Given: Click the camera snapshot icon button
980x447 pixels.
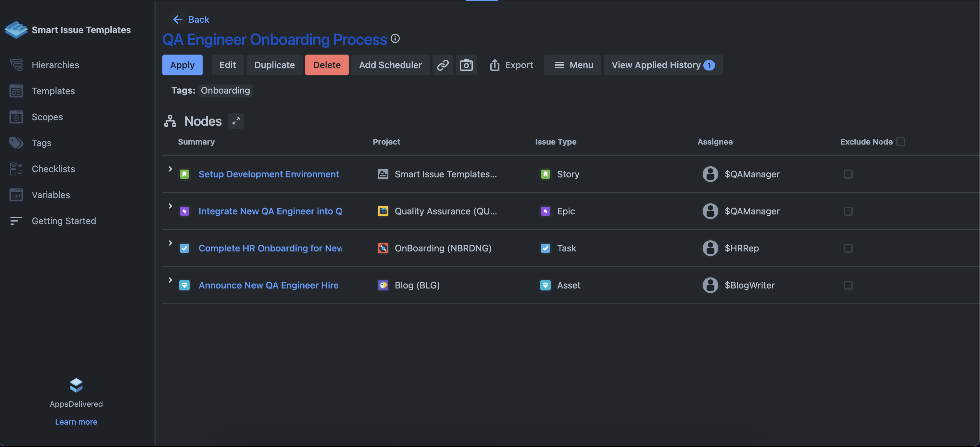Looking at the screenshot, I should pyautogui.click(x=466, y=65).
